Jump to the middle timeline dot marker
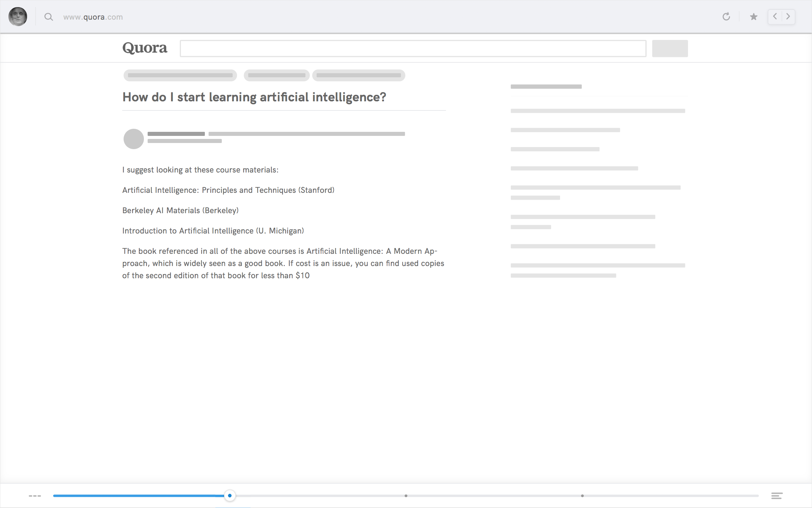Screen dimensions: 812x508 (406, 496)
